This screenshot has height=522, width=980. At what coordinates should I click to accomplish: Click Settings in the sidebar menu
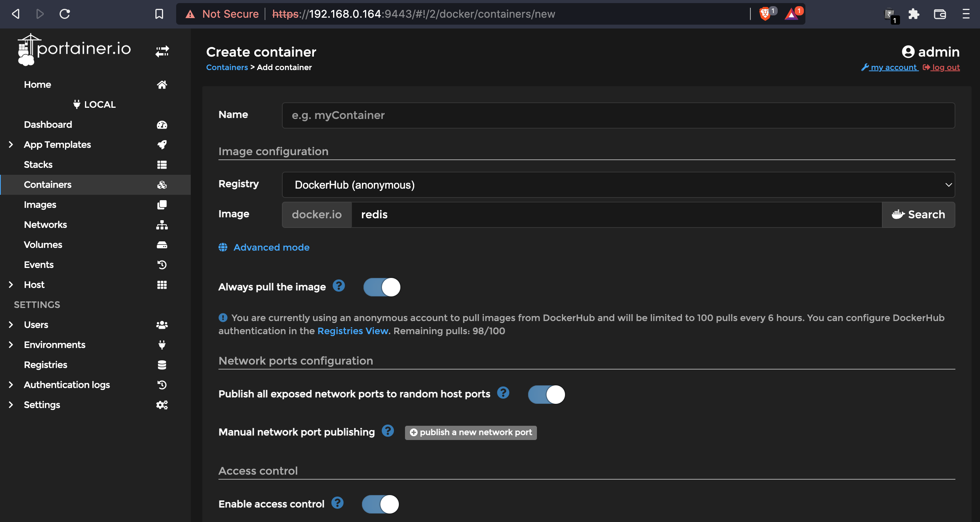click(x=42, y=405)
